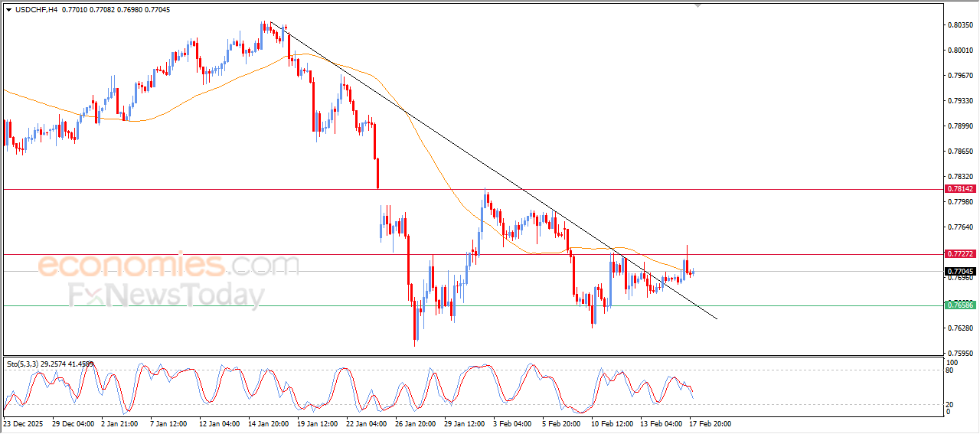Open the chart menu triangle beside USDCHF,H4

[8, 9]
